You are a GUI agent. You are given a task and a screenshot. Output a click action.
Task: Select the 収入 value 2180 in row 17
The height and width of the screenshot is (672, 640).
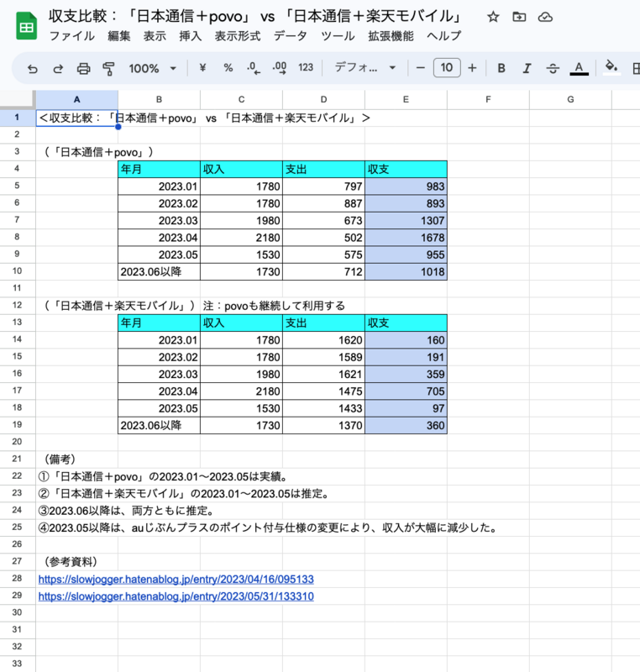pyautogui.click(x=241, y=391)
